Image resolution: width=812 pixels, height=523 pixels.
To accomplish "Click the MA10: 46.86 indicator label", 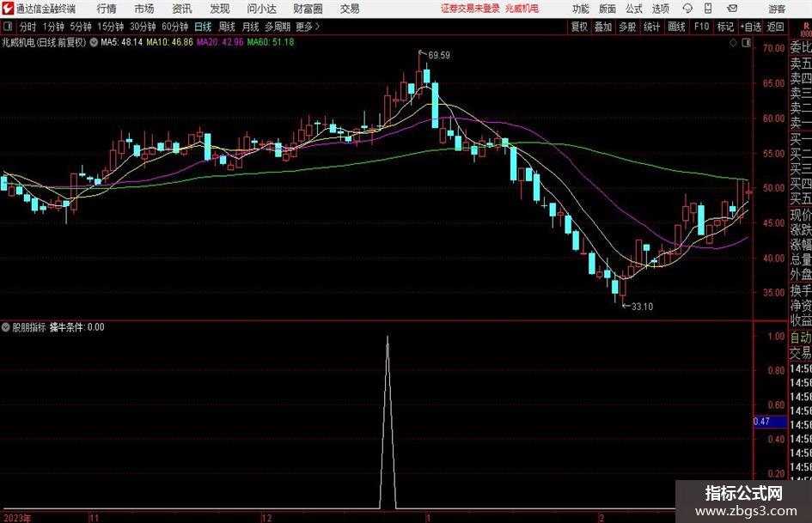I will pyautogui.click(x=169, y=42).
